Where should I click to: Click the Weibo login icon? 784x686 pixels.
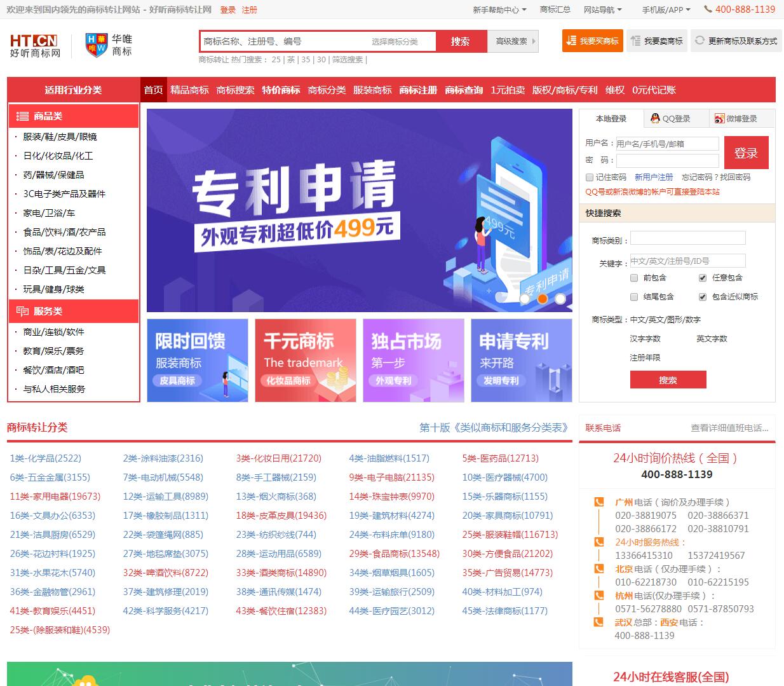[x=719, y=118]
